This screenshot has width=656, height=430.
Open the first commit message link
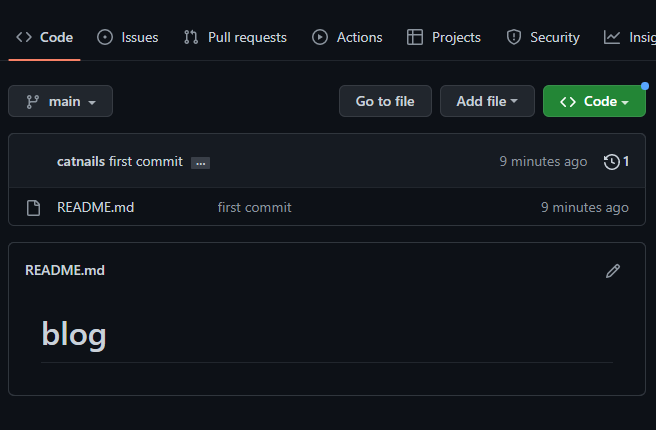[x=146, y=161]
